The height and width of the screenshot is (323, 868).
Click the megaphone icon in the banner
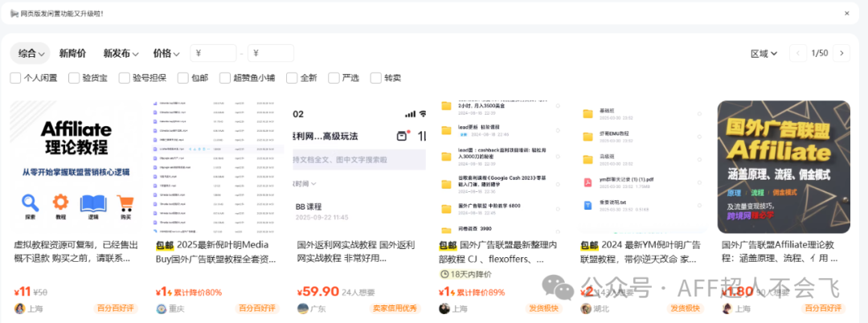[x=14, y=14]
